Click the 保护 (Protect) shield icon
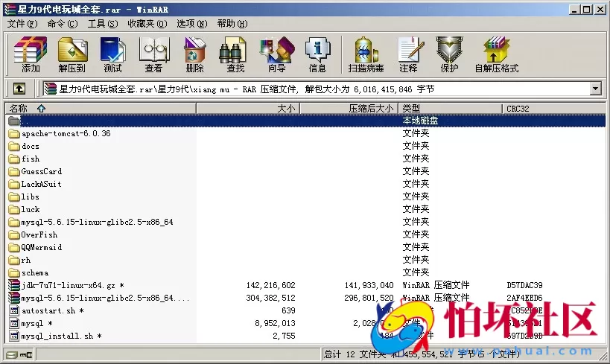Viewport: 610px width, 364px height. point(449,54)
